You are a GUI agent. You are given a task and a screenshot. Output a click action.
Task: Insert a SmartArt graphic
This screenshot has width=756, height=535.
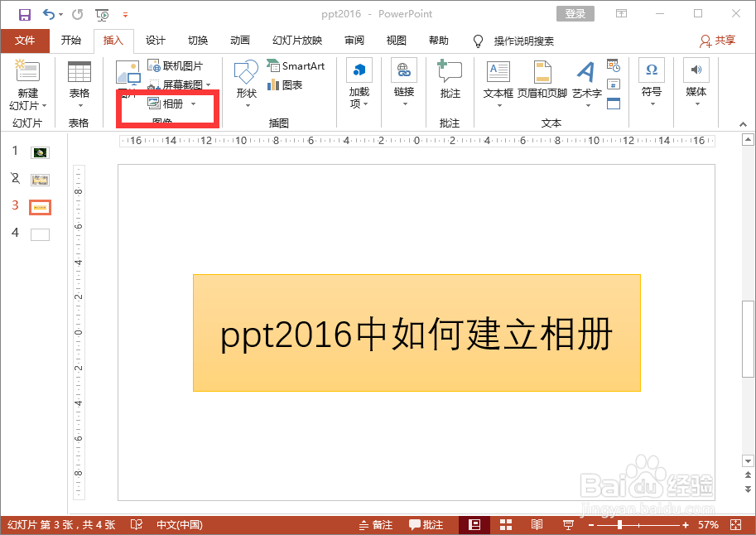(296, 65)
